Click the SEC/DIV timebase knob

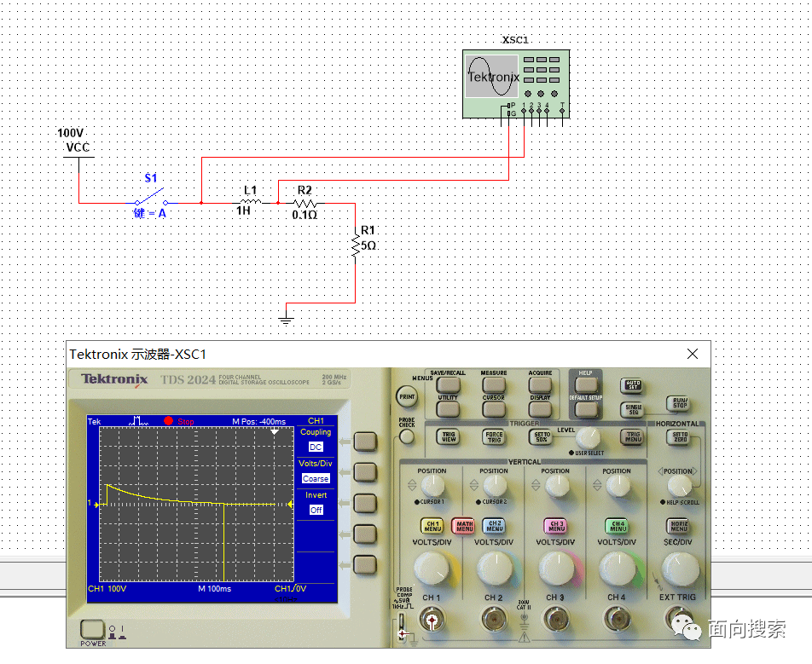click(680, 569)
